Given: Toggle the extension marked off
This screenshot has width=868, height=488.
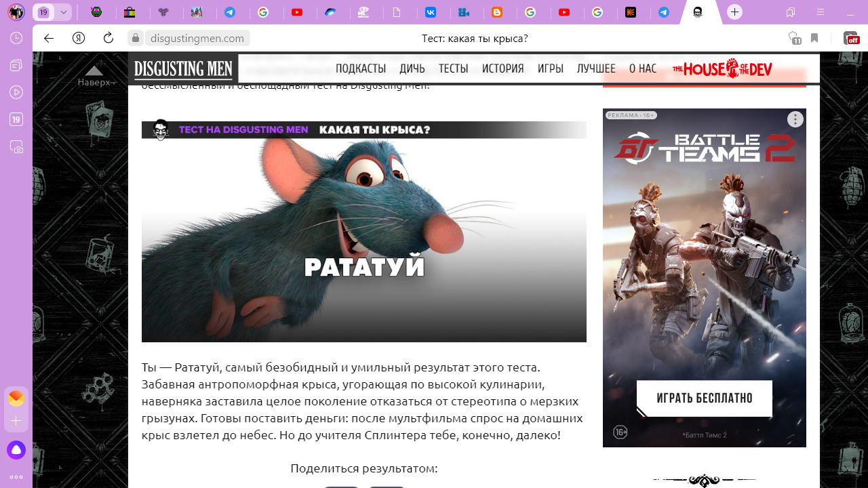Looking at the screenshot, I should [850, 38].
